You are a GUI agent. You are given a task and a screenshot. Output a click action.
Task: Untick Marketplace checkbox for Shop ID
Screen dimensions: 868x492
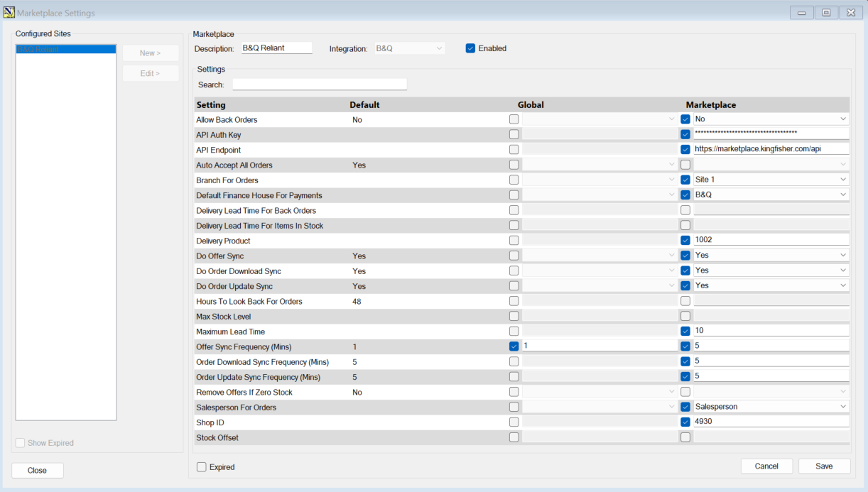[685, 422]
